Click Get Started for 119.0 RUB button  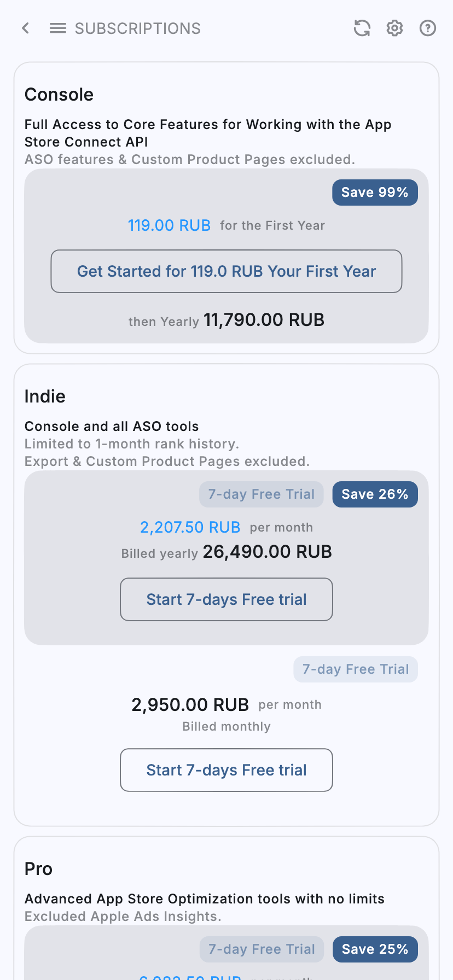coord(226,271)
